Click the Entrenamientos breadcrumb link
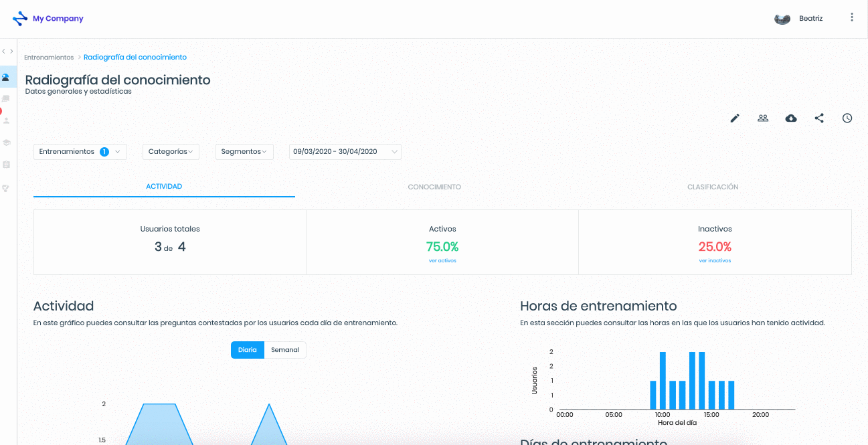This screenshot has width=868, height=445. 49,58
